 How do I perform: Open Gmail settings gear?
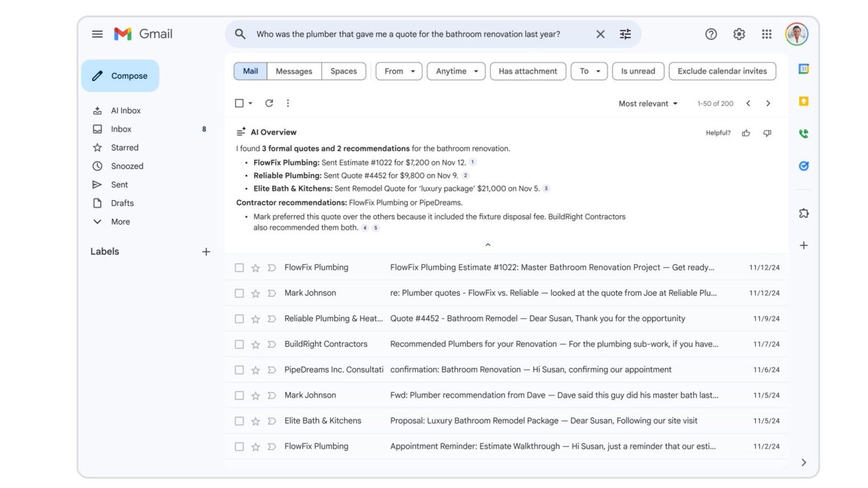pos(738,34)
